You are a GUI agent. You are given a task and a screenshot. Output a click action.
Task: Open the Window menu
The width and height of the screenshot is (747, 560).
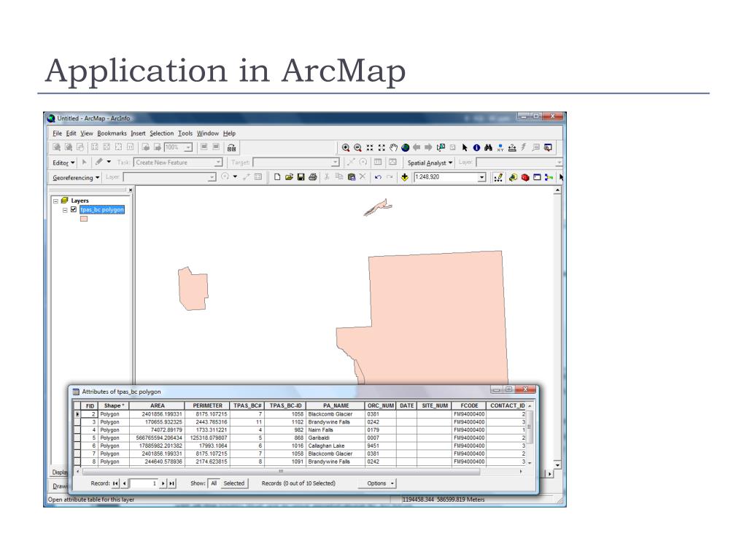tap(208, 133)
